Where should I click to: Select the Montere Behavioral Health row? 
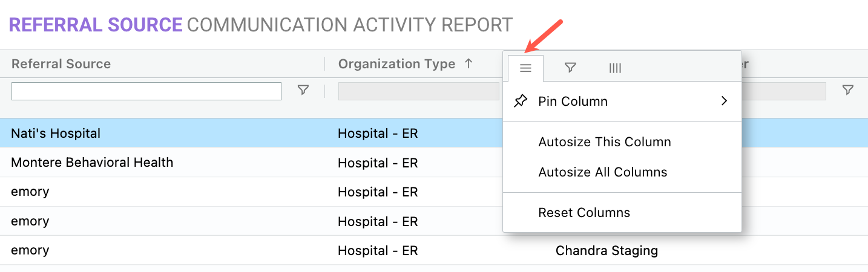(92, 163)
